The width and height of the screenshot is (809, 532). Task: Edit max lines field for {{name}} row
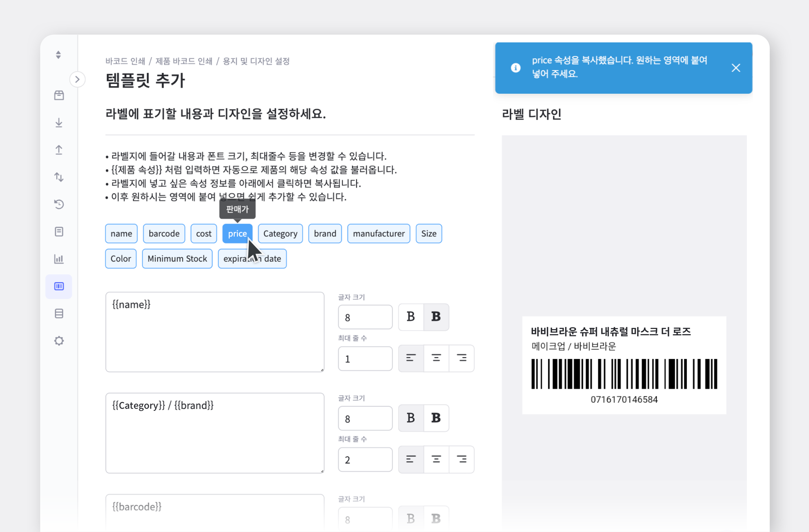[365, 359]
